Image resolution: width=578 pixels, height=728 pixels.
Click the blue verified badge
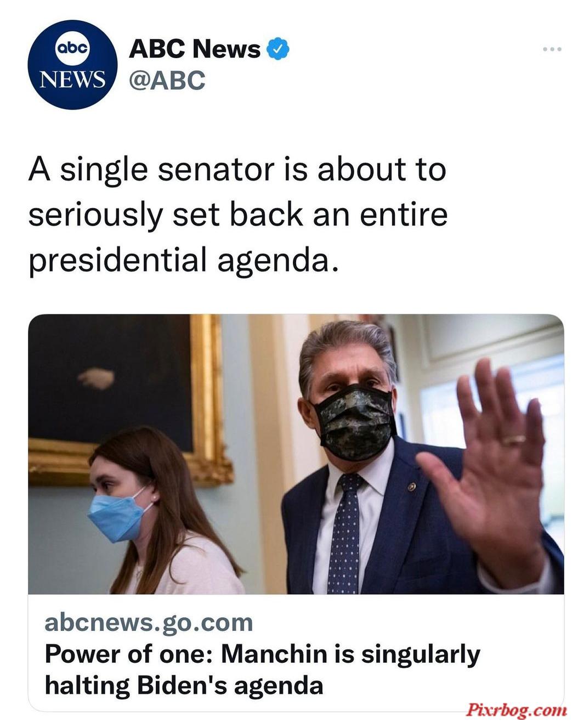coord(278,49)
